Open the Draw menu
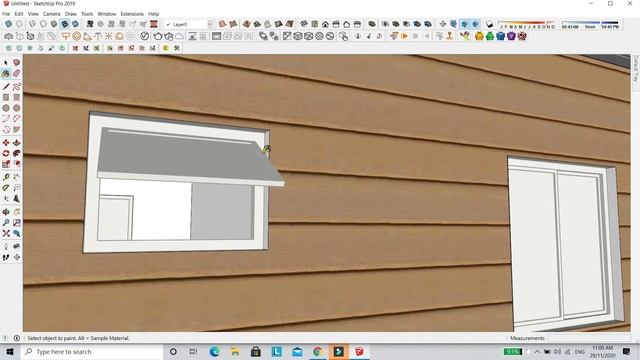The image size is (640, 360). 71,14
